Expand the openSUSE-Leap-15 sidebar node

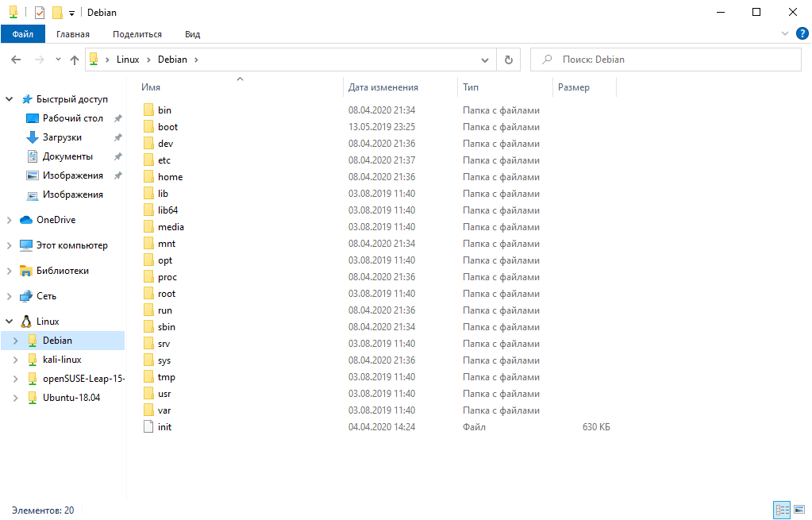point(16,379)
